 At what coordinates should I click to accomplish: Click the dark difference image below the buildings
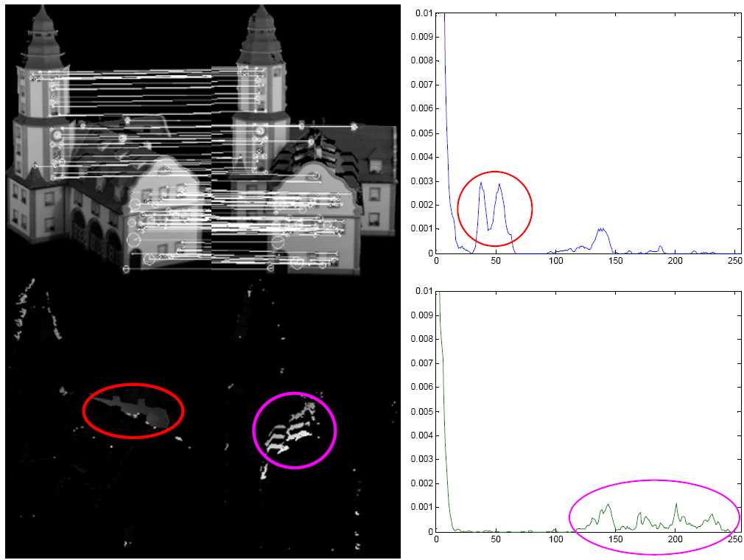[203, 418]
